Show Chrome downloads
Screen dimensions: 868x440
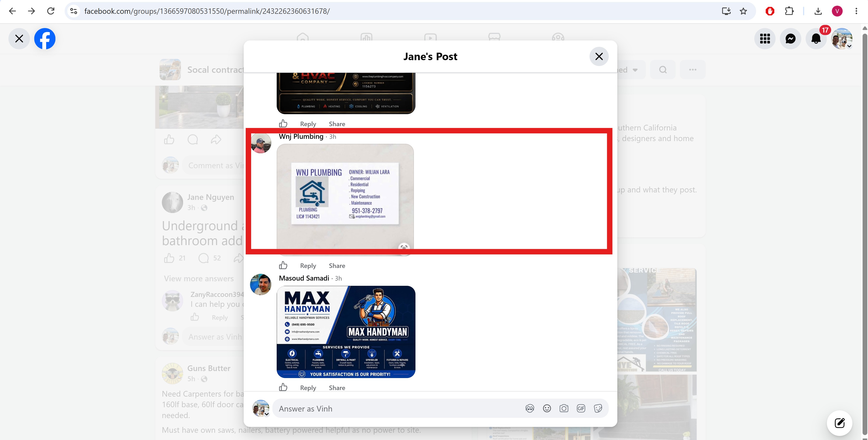coord(818,11)
